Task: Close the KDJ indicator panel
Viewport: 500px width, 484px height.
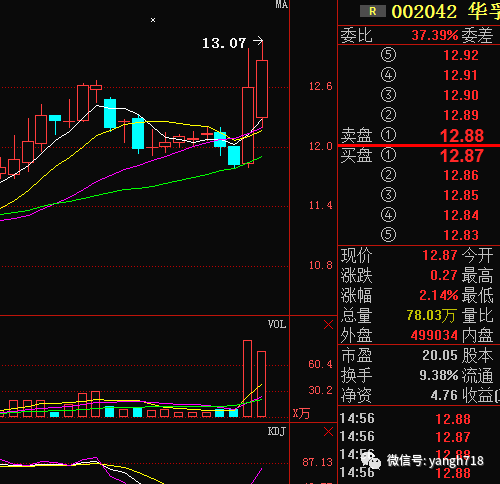Action: coord(328,432)
